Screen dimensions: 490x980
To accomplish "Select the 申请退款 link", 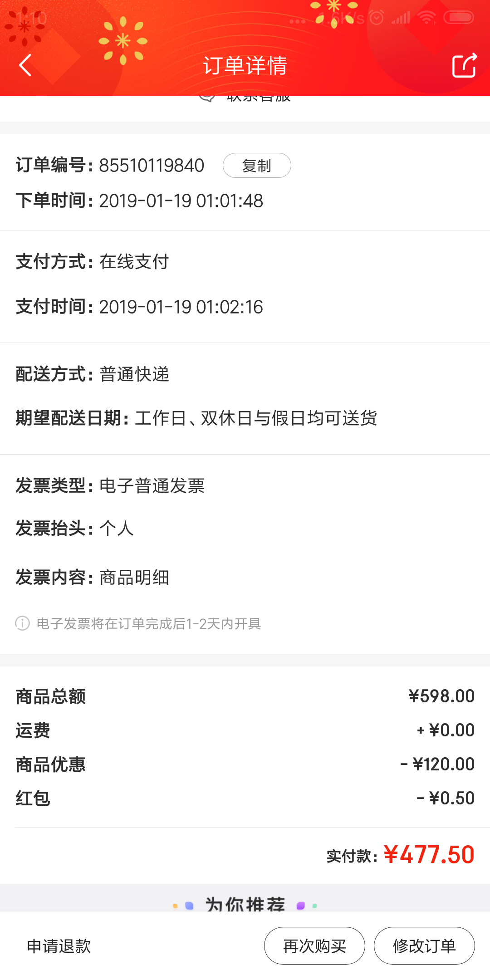I will pyautogui.click(x=59, y=946).
